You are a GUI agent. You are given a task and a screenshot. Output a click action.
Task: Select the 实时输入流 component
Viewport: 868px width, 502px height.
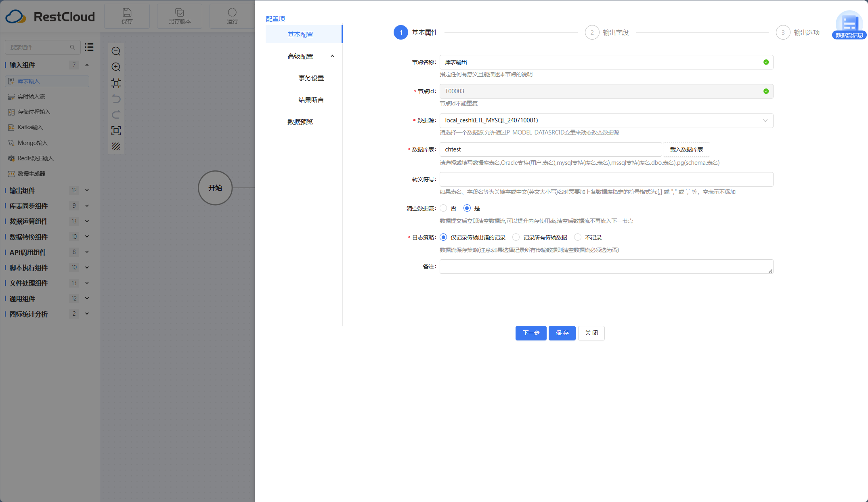tap(47, 97)
